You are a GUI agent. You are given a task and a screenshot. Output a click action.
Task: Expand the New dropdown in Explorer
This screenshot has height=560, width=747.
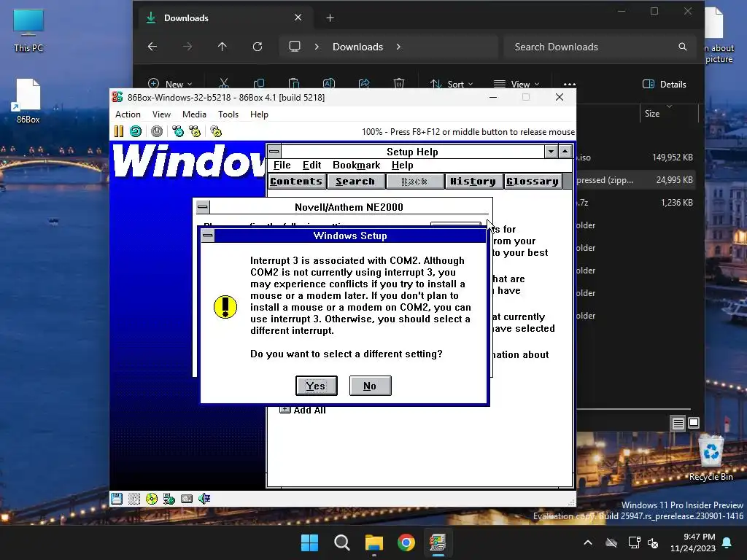170,84
